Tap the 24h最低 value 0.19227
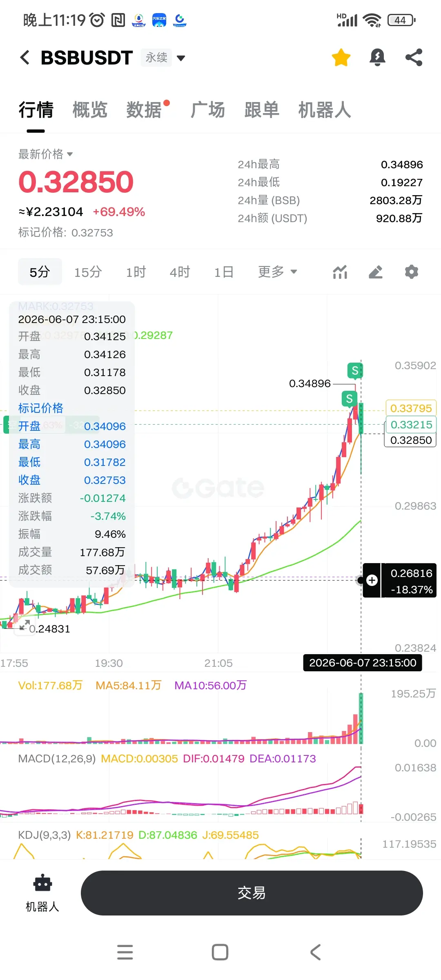 tap(402, 183)
